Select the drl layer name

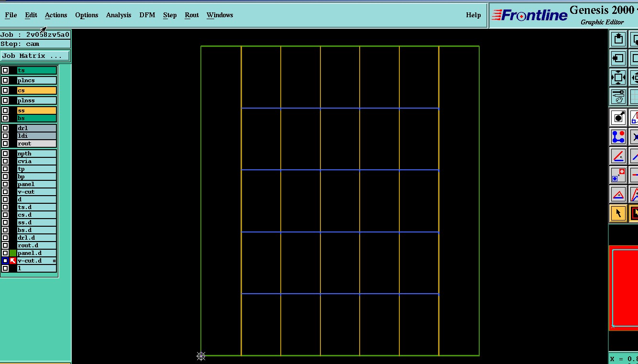click(37, 128)
